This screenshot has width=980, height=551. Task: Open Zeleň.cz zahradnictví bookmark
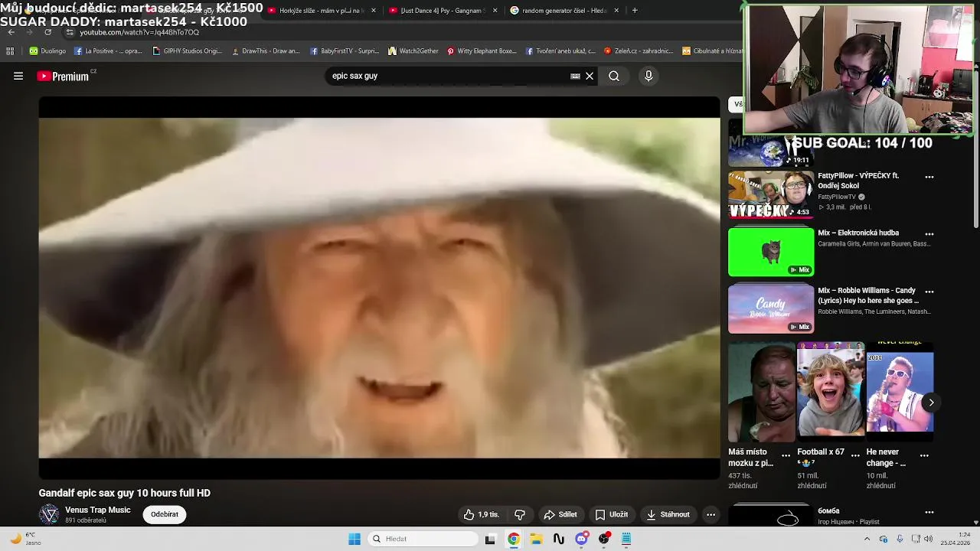(638, 51)
